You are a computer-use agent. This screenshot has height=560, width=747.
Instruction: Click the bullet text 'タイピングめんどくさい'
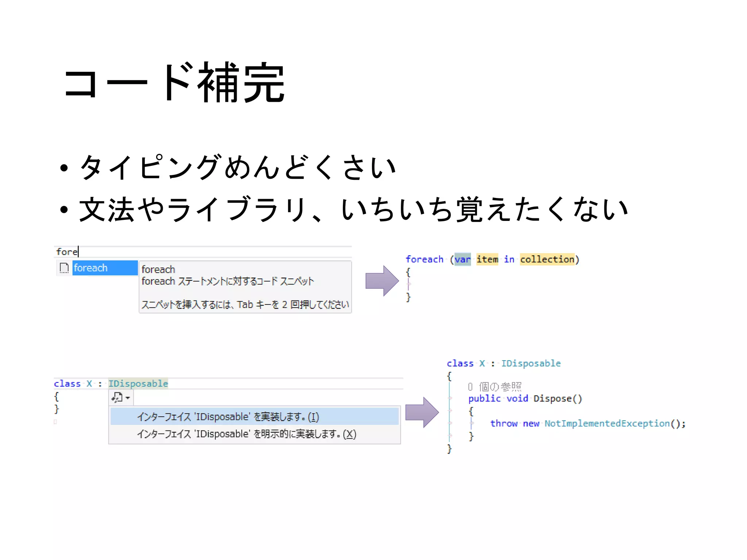click(237, 167)
